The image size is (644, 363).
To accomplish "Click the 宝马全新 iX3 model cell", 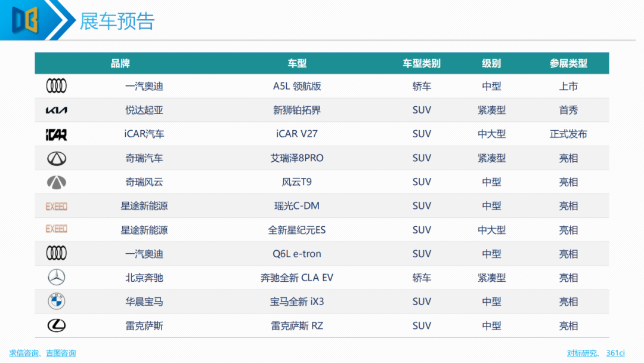I will (297, 302).
